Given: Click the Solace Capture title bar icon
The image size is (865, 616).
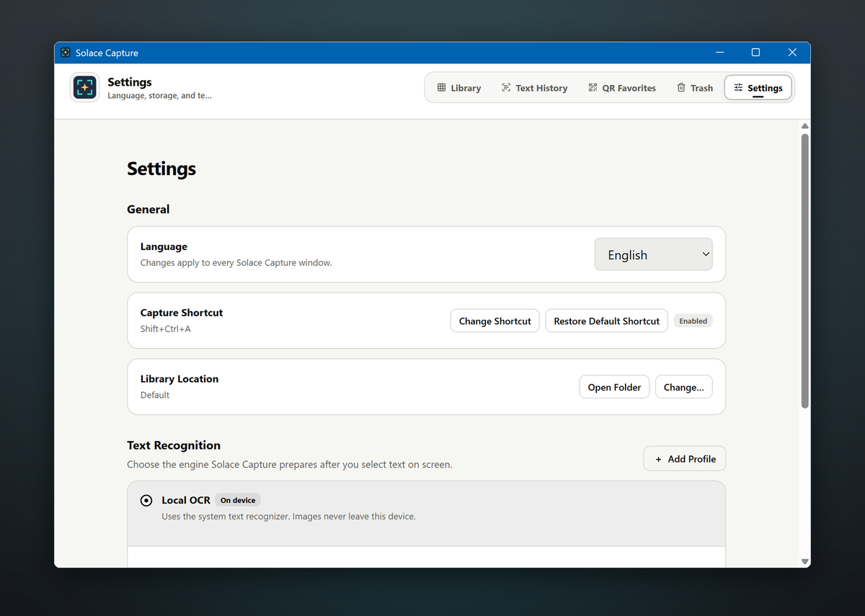Looking at the screenshot, I should [66, 53].
